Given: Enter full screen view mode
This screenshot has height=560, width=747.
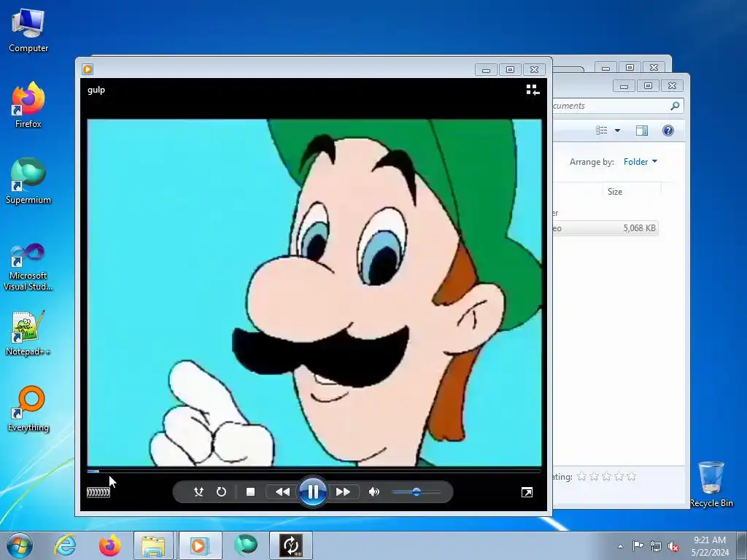Looking at the screenshot, I should (x=527, y=493).
